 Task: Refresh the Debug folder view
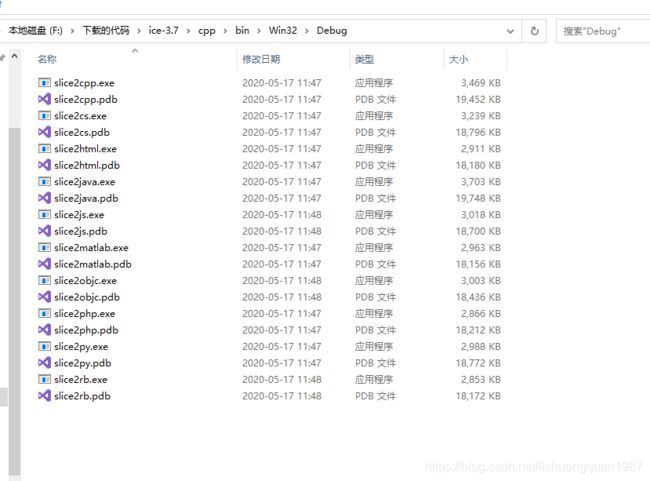tap(534, 31)
